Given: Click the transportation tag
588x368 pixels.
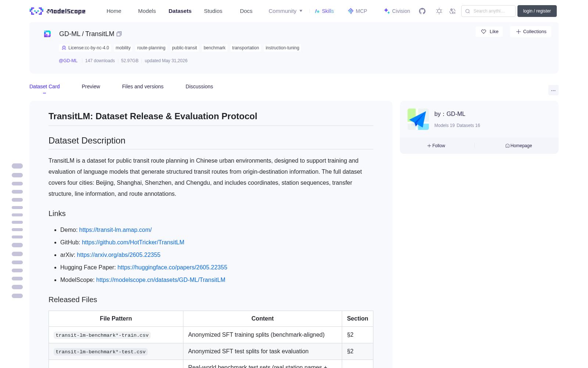Looking at the screenshot, I should (x=245, y=48).
